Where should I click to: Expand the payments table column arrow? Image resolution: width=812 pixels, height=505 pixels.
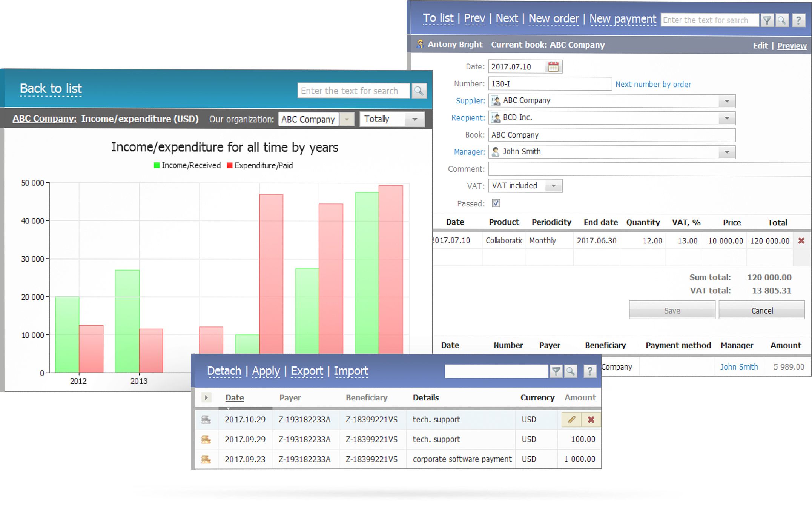(206, 397)
